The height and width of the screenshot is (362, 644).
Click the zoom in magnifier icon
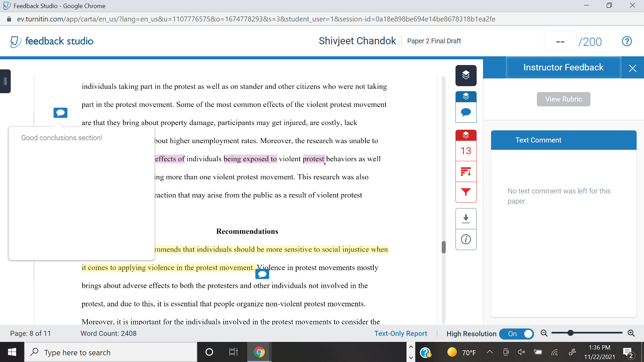tap(631, 333)
